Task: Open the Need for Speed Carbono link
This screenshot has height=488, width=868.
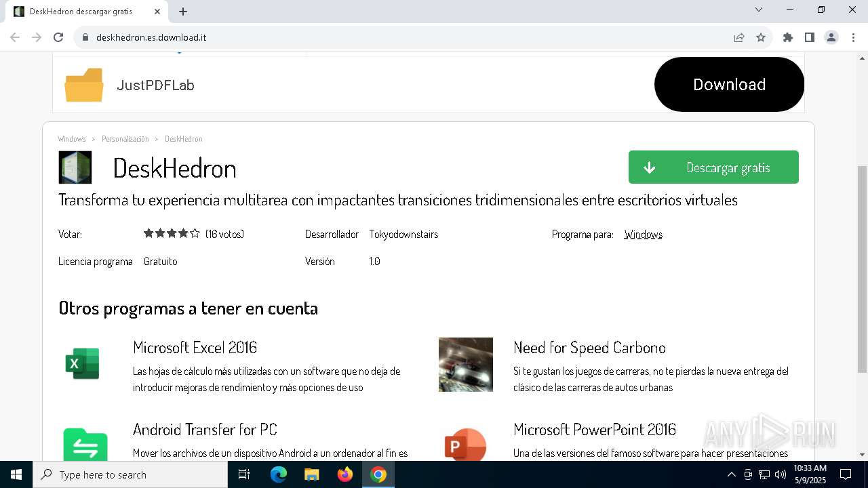Action: [x=589, y=348]
